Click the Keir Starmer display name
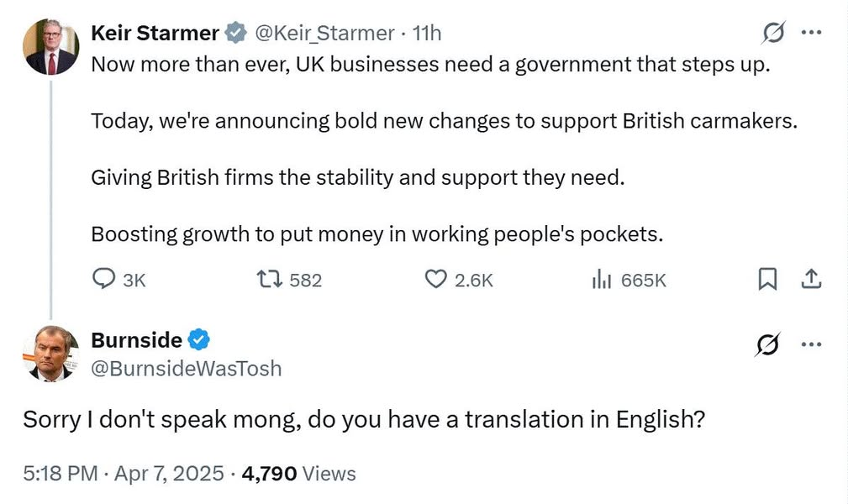 coord(155,33)
